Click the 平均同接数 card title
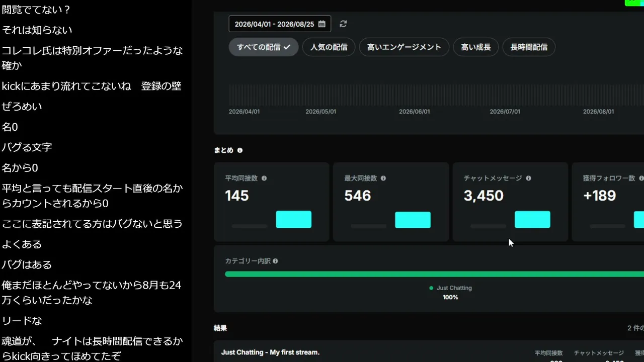 click(242, 178)
